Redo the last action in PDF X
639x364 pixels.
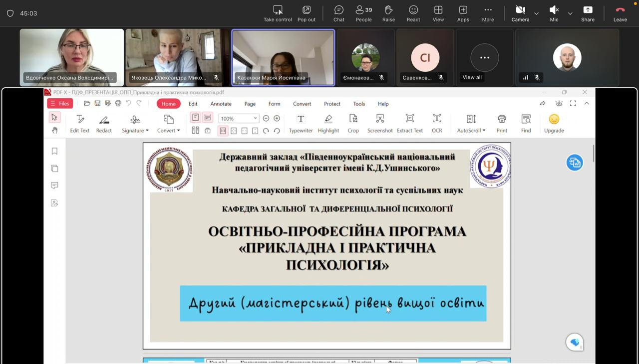(x=139, y=103)
